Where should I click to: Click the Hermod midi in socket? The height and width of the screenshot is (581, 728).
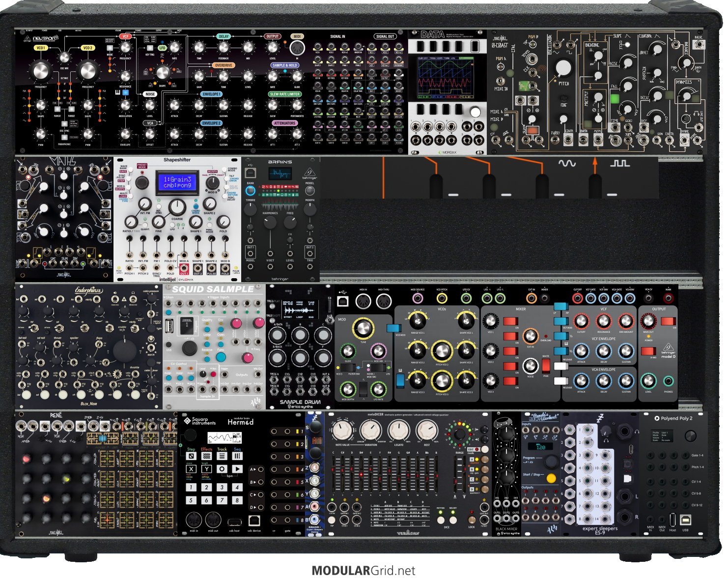194,519
